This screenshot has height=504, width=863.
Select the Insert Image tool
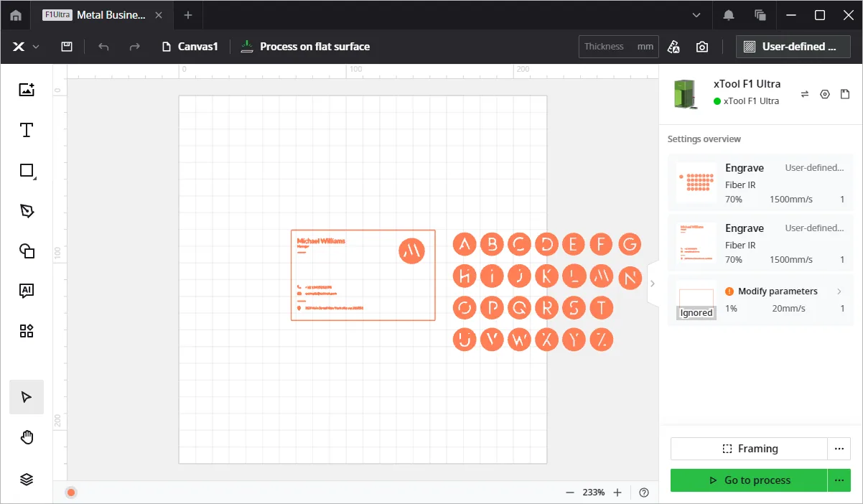tap(27, 90)
